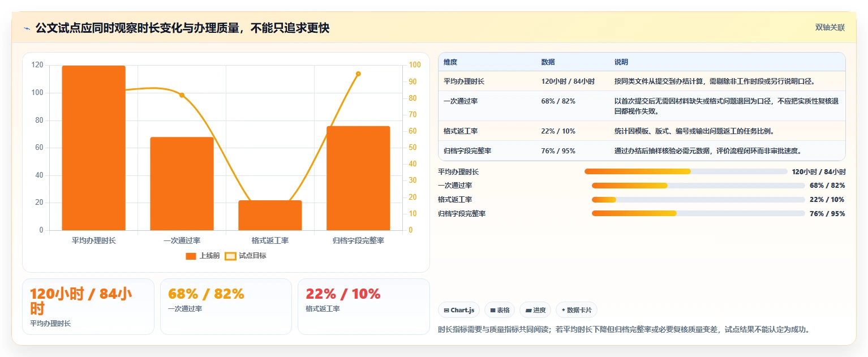Click the description starting 通过办结后抽样核验
This screenshot has width=868, height=357.
(x=708, y=151)
